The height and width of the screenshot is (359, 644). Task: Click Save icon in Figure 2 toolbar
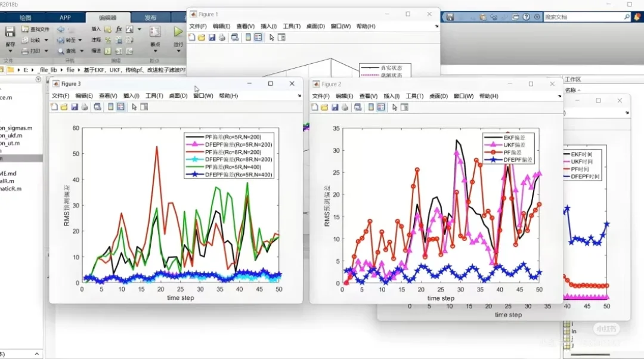(x=335, y=107)
